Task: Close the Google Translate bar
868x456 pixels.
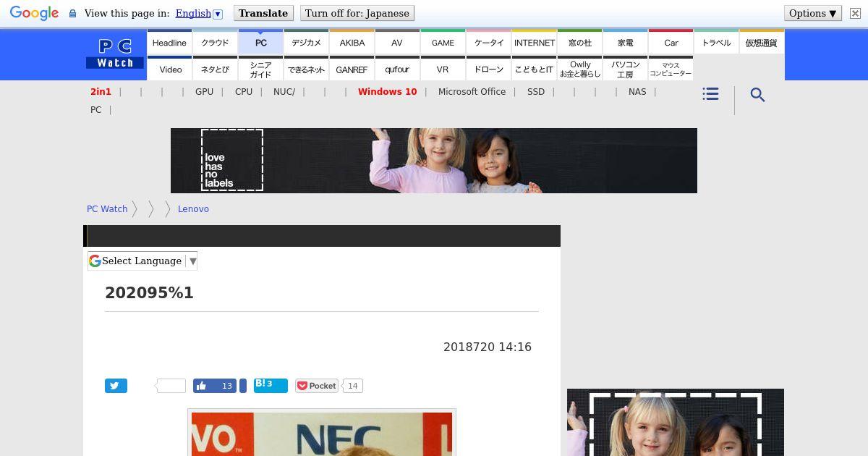Action: 855,13
